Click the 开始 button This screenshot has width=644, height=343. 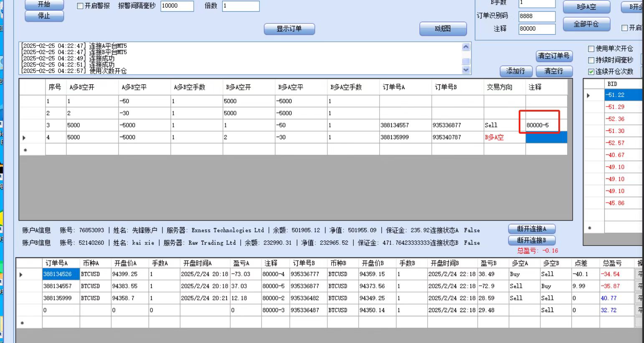pyautogui.click(x=44, y=4)
